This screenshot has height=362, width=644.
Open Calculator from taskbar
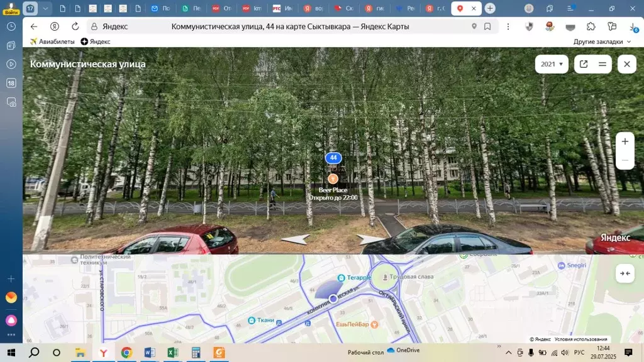[x=196, y=353]
